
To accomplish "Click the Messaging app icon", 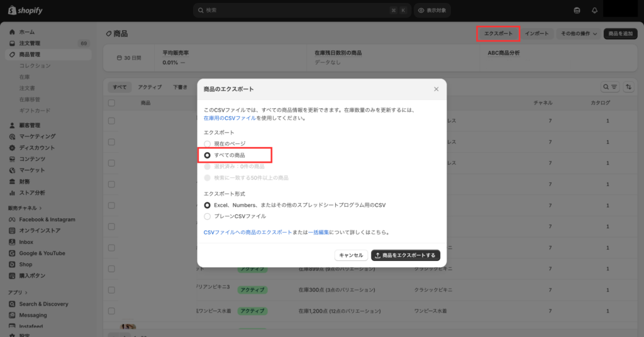I will [12, 315].
